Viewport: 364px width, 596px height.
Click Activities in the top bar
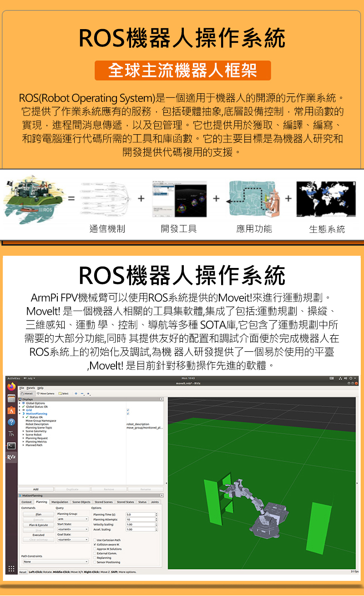(14, 378)
